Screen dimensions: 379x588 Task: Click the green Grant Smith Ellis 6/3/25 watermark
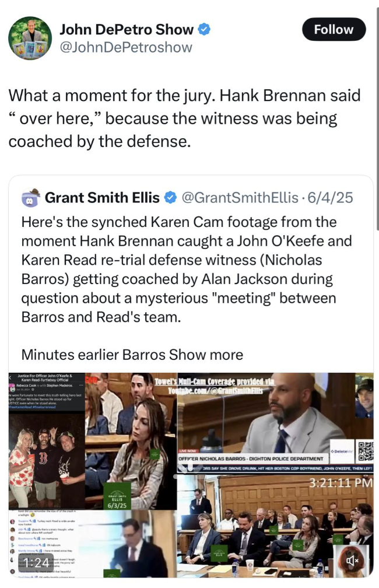(x=117, y=496)
